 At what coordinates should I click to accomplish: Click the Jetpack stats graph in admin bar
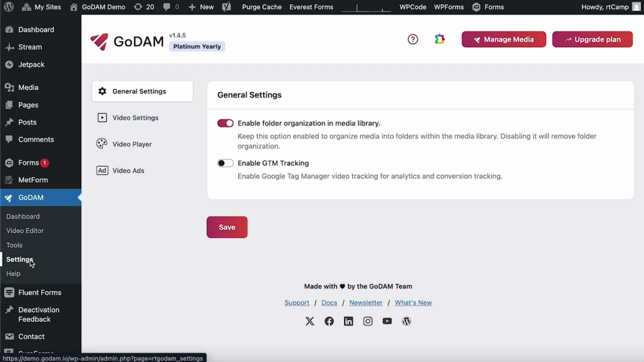point(366,7)
